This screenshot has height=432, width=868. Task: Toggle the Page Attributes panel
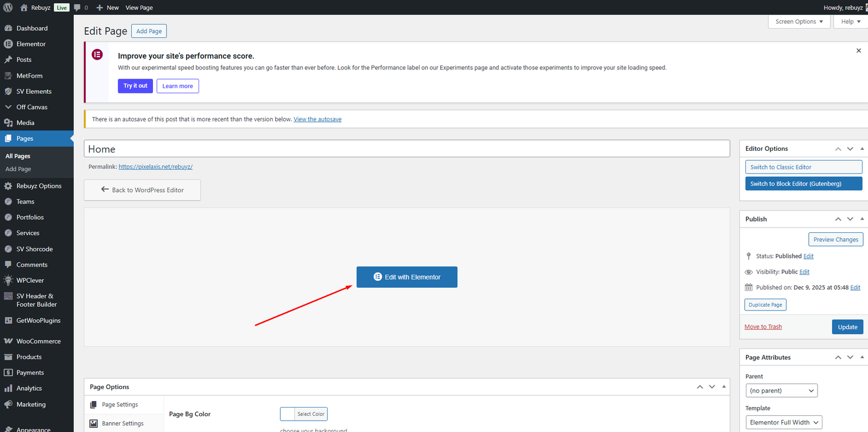[862, 357]
